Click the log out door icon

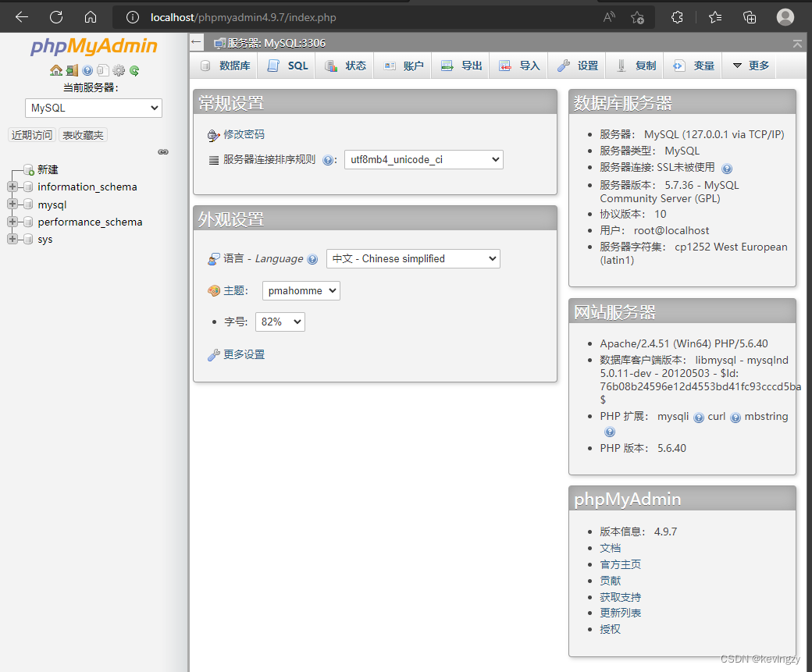(x=71, y=70)
